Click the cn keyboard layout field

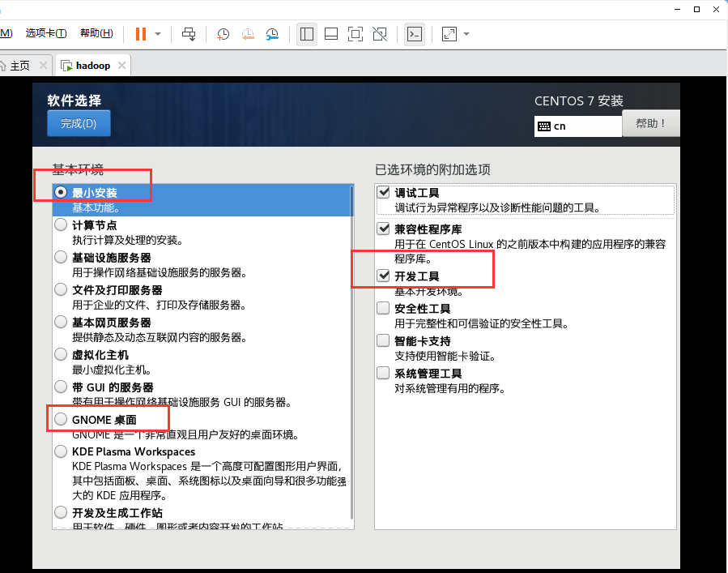click(577, 126)
